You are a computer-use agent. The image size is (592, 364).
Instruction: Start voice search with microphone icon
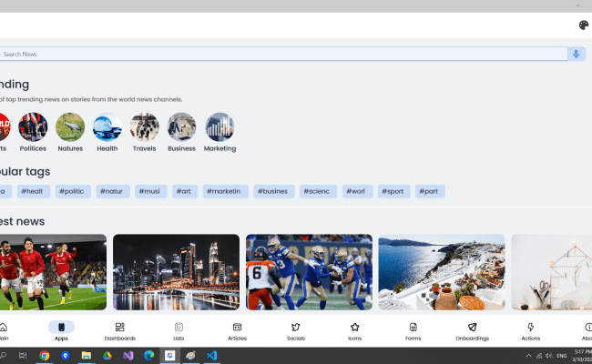pyautogui.click(x=577, y=54)
